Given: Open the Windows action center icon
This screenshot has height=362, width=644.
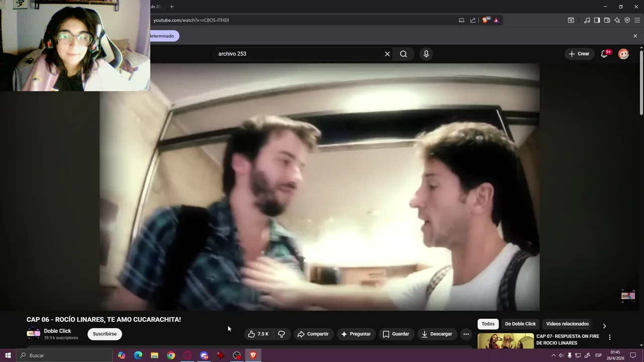Looking at the screenshot, I should tap(633, 355).
